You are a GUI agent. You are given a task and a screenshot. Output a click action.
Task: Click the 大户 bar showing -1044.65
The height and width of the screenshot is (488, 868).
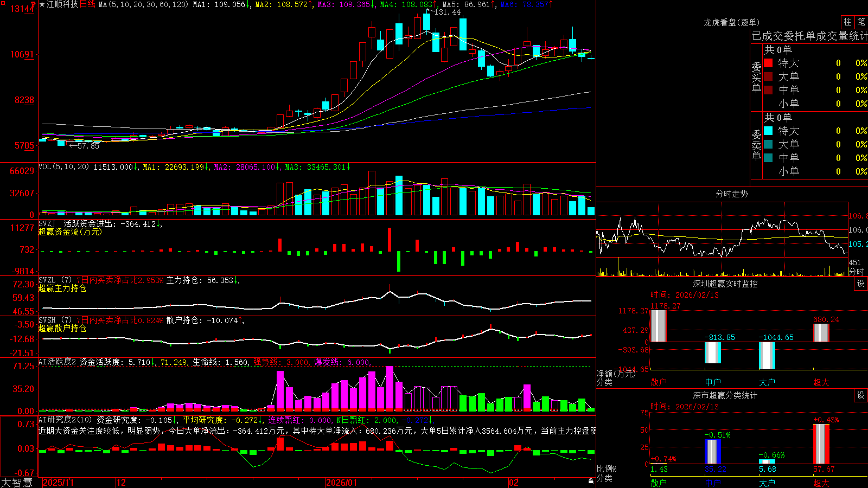767,356
